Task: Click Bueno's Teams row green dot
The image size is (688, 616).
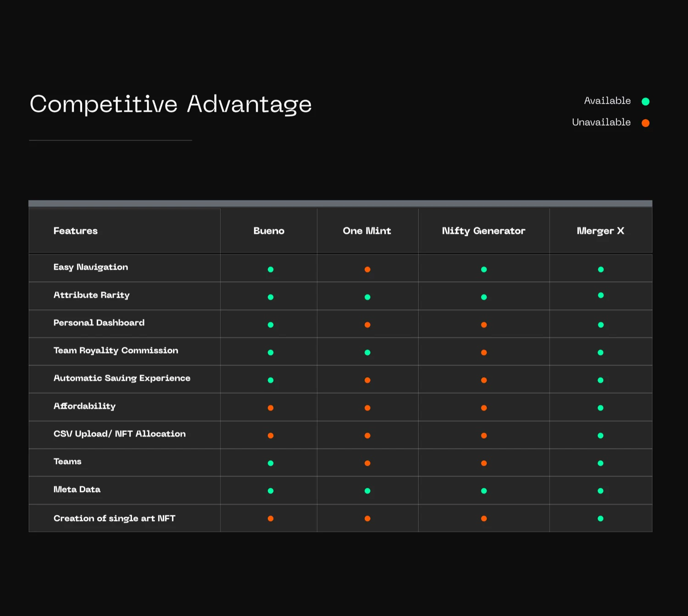Action: (x=271, y=463)
